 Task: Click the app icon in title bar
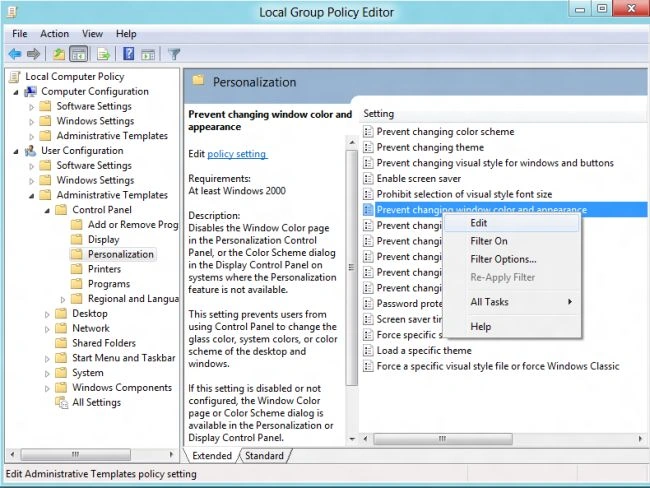[12, 12]
